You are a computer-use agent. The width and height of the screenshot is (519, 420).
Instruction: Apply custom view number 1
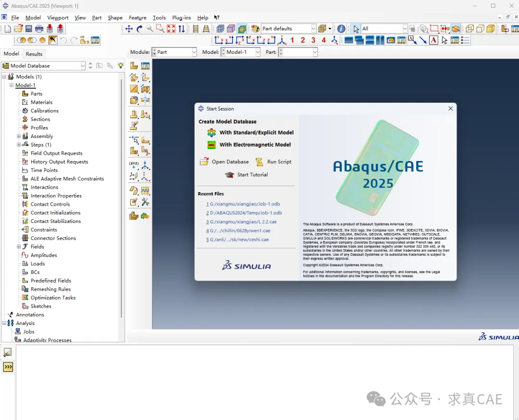292,40
